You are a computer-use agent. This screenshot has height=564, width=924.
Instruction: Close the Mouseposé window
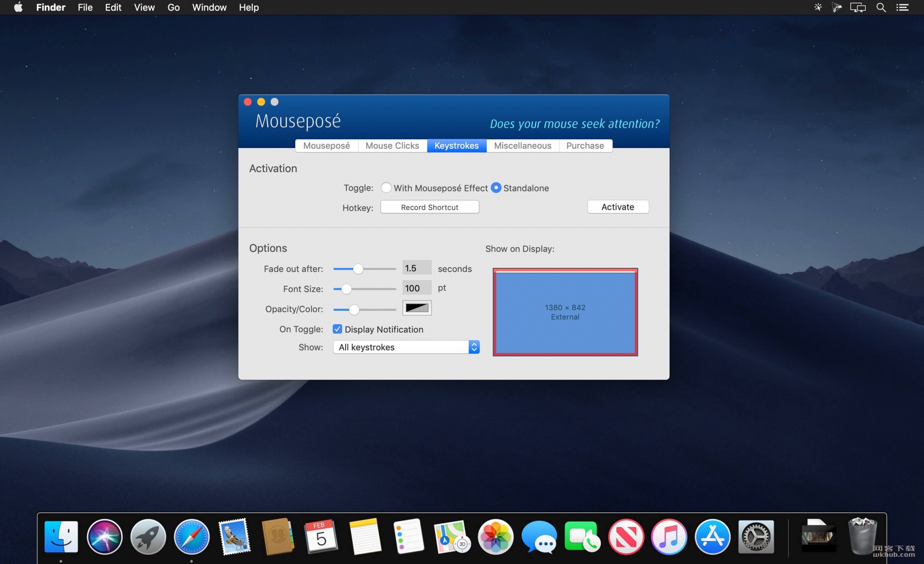coord(248,102)
